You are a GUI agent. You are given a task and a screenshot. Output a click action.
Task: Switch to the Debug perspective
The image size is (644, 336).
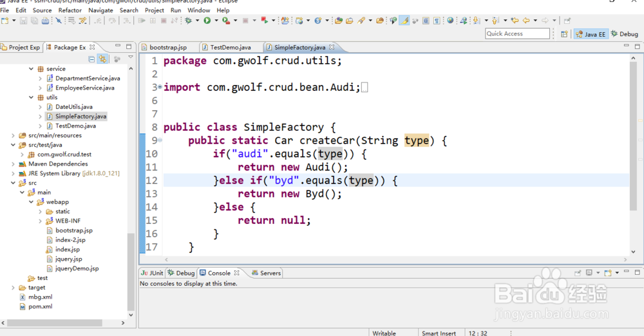click(x=624, y=34)
